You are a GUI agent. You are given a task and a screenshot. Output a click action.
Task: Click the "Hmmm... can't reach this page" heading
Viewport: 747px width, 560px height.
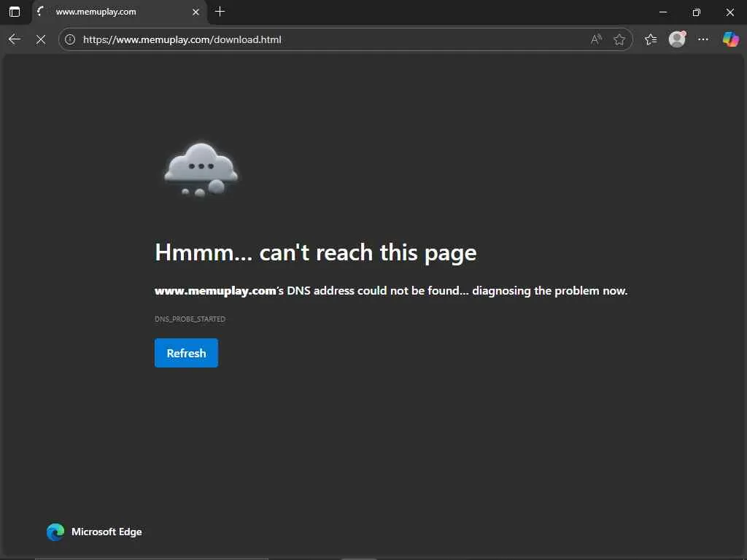(315, 253)
